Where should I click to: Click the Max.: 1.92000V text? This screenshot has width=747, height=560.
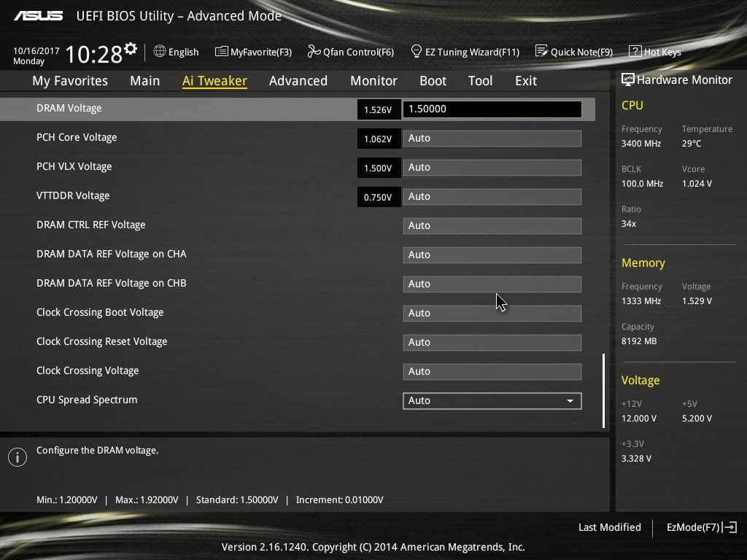[147, 500]
